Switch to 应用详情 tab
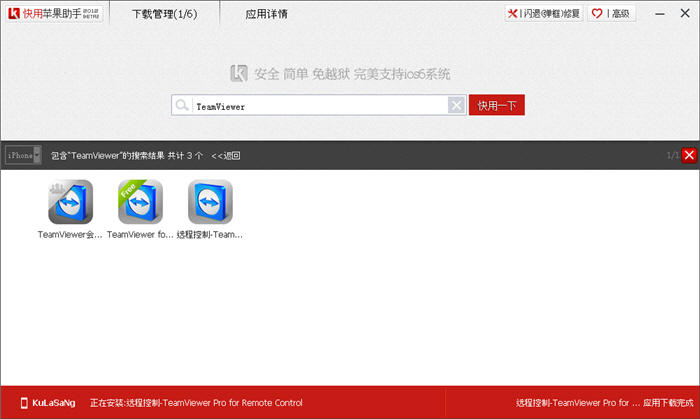The image size is (700, 419). (267, 14)
